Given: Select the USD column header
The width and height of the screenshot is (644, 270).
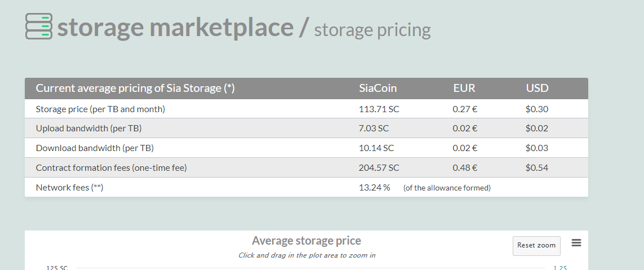Looking at the screenshot, I should point(537,88).
